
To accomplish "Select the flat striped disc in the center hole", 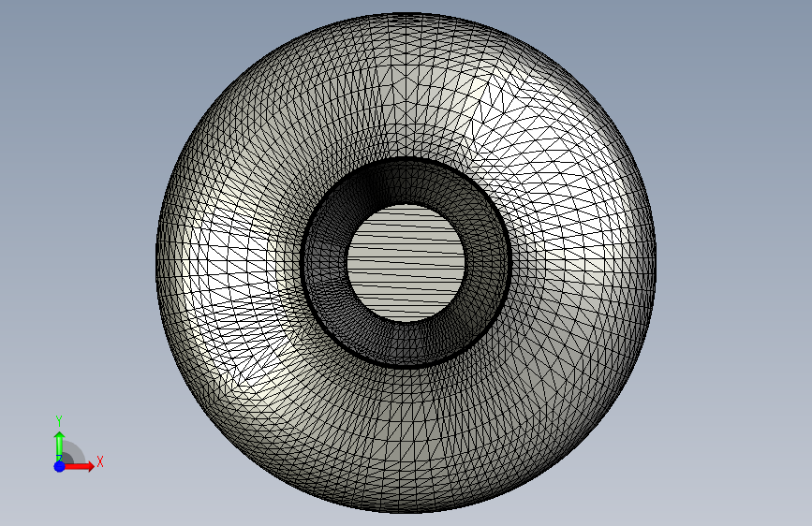I will [406, 262].
